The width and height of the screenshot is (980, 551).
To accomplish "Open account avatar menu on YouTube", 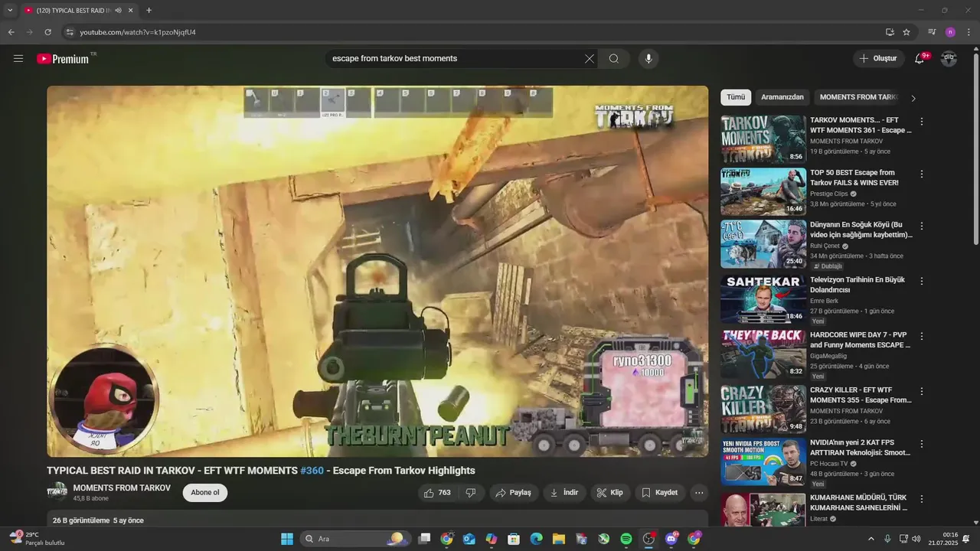I will (949, 58).
